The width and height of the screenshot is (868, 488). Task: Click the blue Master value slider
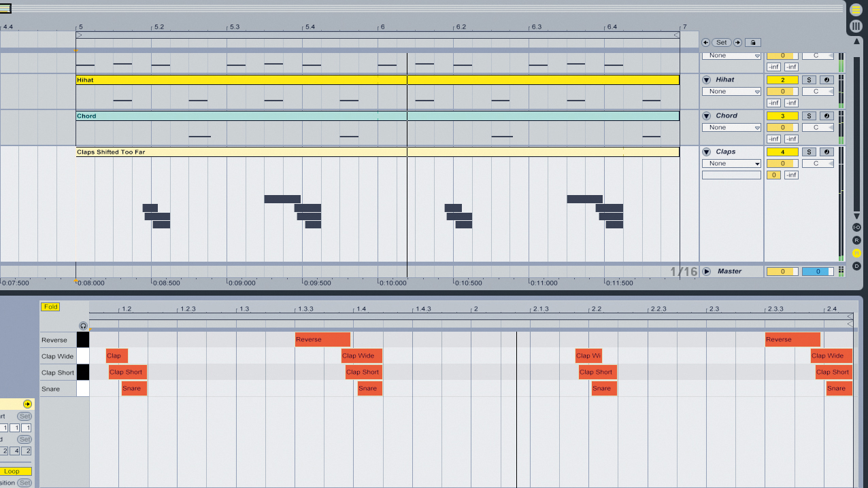pos(818,271)
